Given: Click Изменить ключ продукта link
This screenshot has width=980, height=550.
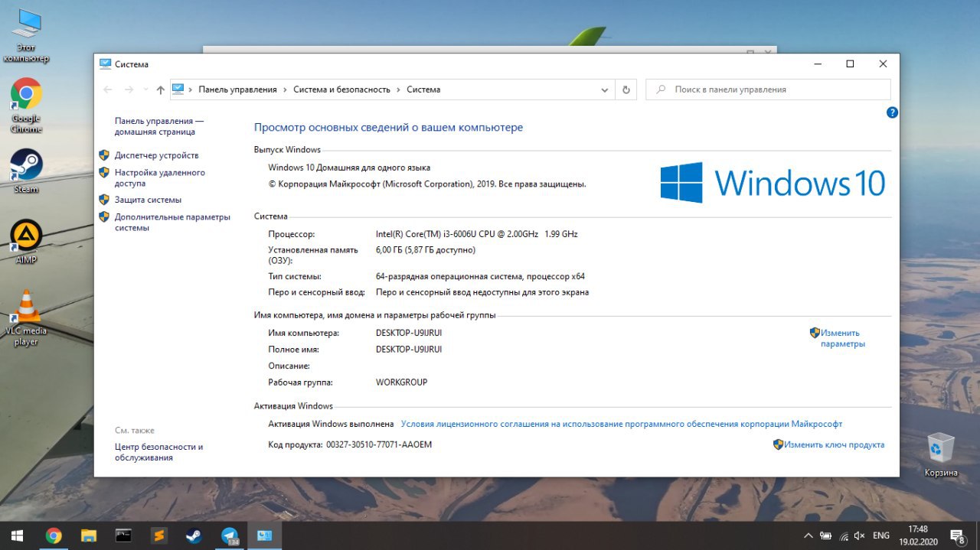Looking at the screenshot, I should (834, 444).
